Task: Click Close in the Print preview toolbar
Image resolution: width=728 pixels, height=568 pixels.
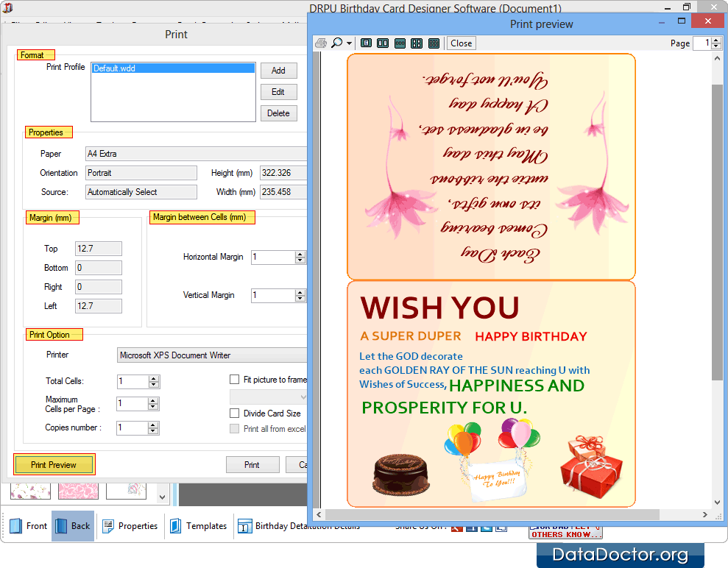Action: (x=461, y=43)
